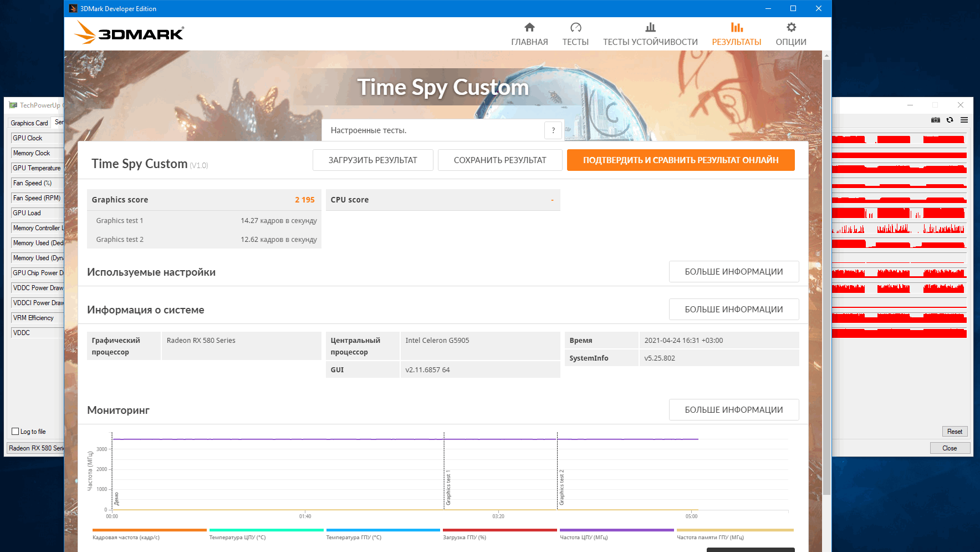This screenshot has height=552, width=980.
Task: Select the РЕЗУЛЬТАТЫ tab
Action: (x=737, y=34)
